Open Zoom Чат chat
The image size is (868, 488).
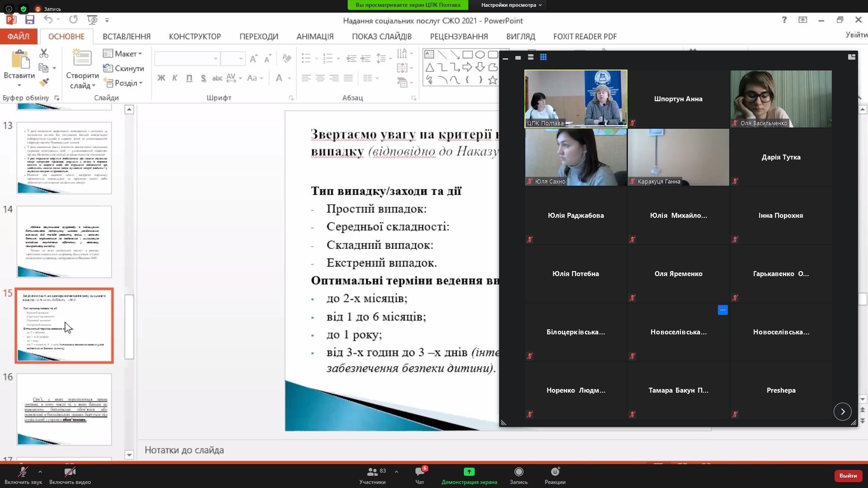[x=420, y=476]
